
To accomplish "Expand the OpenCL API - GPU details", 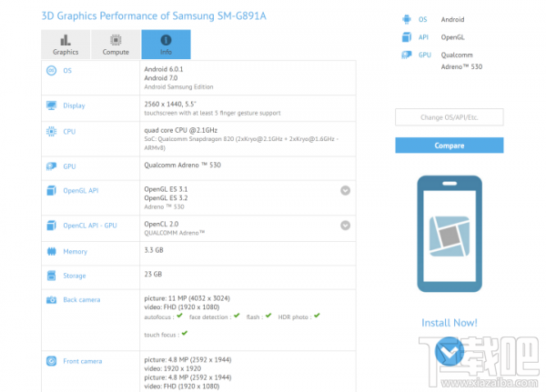I will [x=346, y=225].
